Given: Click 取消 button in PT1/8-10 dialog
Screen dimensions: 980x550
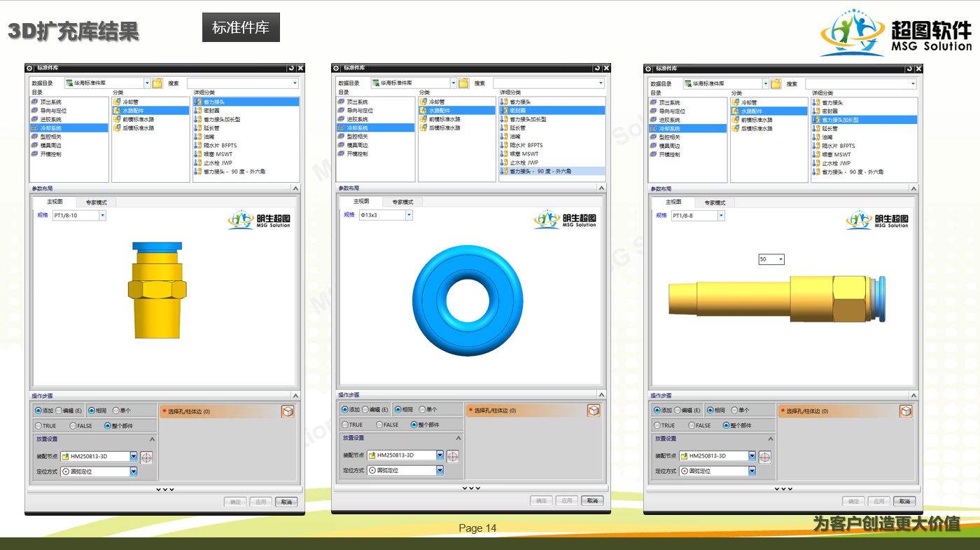Looking at the screenshot, I should tap(286, 502).
